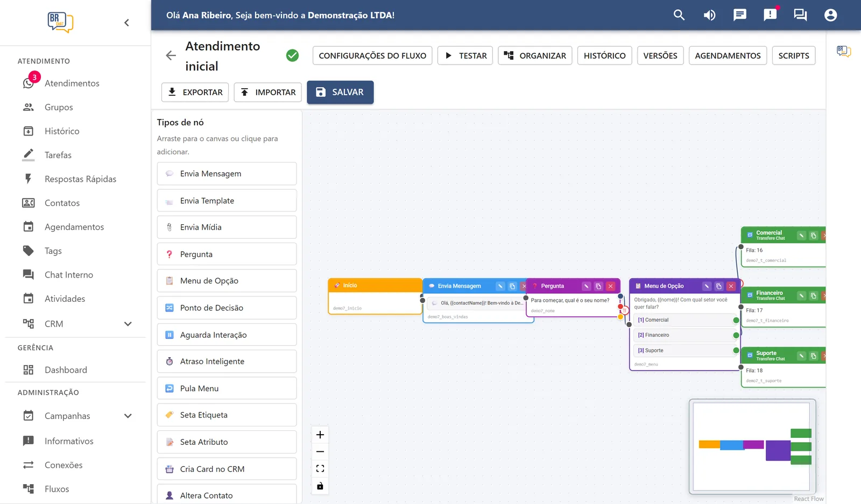This screenshot has height=504, width=861.
Task: Edit the Menu de Opção node
Action: coord(707,286)
